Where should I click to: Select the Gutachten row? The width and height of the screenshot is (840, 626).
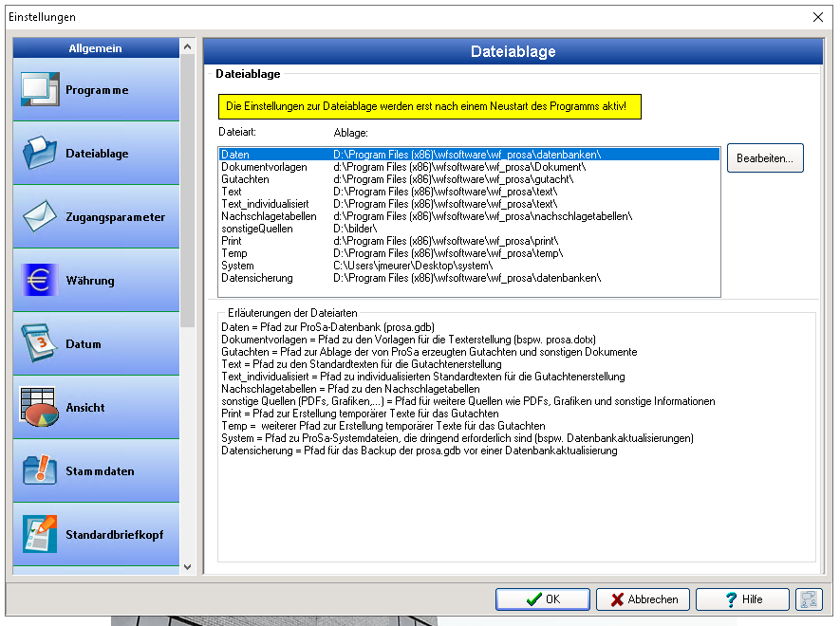[469, 179]
